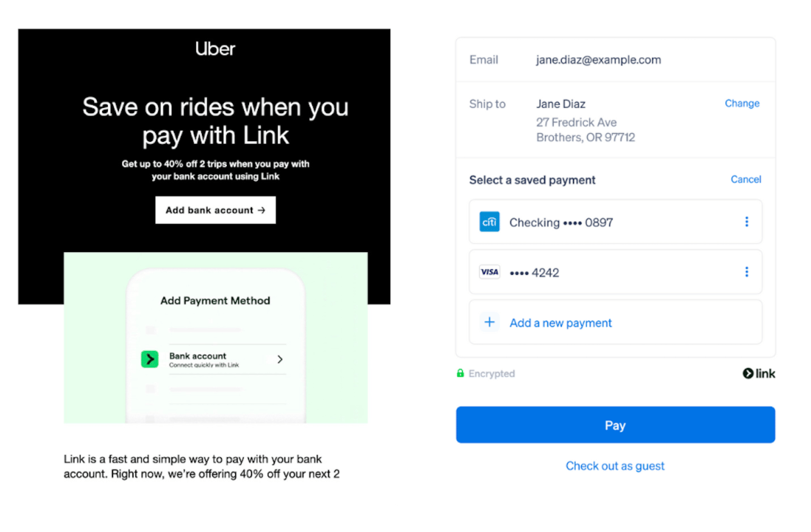Open options menu for Checking 0897

747,222
